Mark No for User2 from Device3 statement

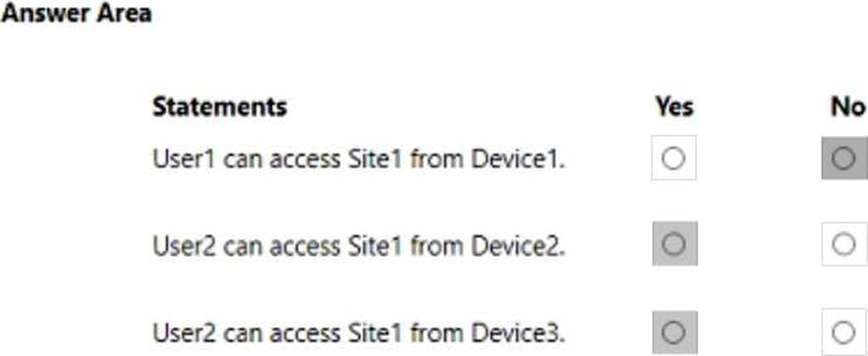844,332
